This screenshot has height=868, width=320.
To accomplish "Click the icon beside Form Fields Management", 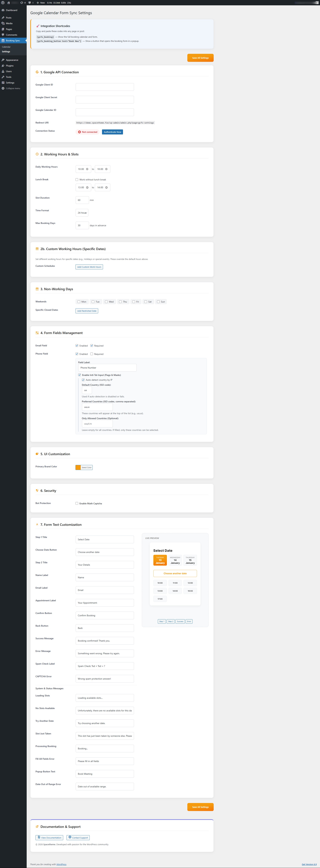I will pyautogui.click(x=37, y=333).
